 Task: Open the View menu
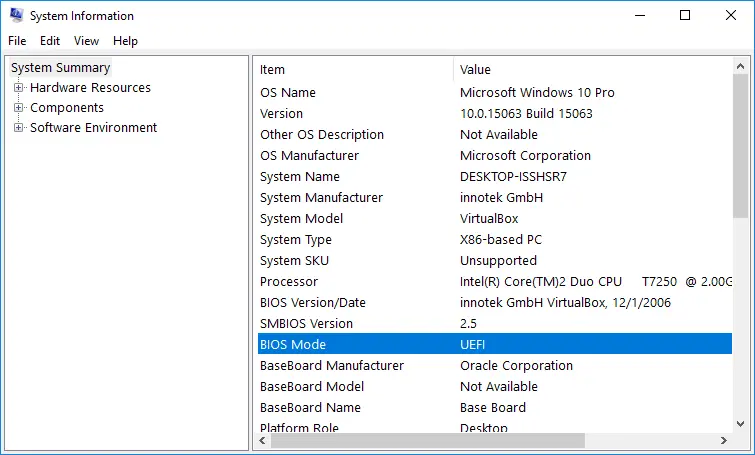[x=86, y=41]
